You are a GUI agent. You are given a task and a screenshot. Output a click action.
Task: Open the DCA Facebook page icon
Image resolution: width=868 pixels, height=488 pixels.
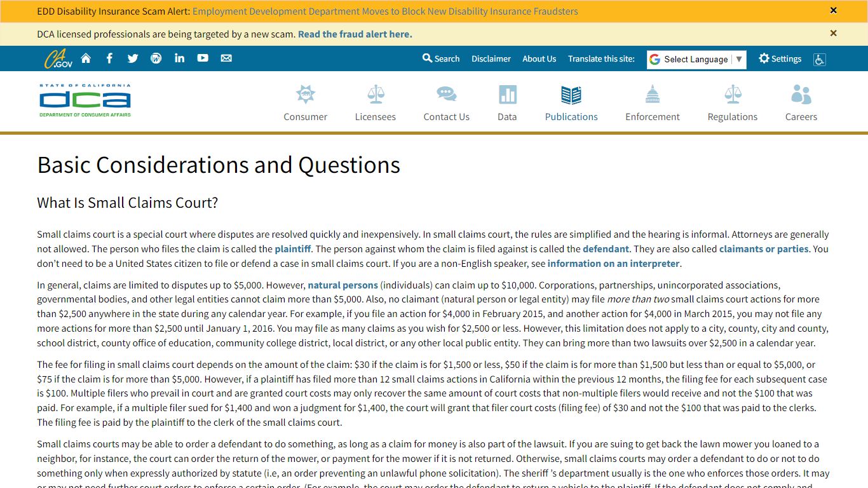109,58
